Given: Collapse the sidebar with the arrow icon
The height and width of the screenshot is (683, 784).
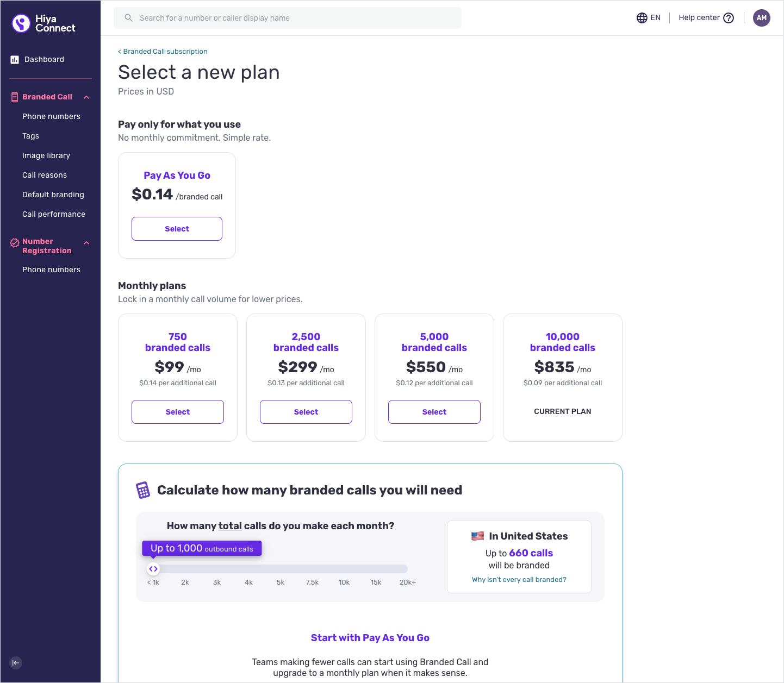Looking at the screenshot, I should tap(16, 662).
